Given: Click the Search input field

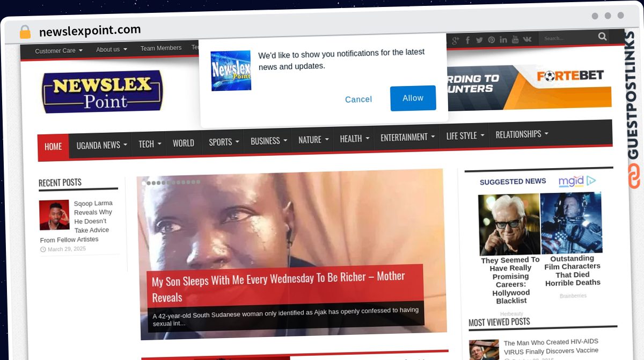Looking at the screenshot, I should (x=568, y=38).
